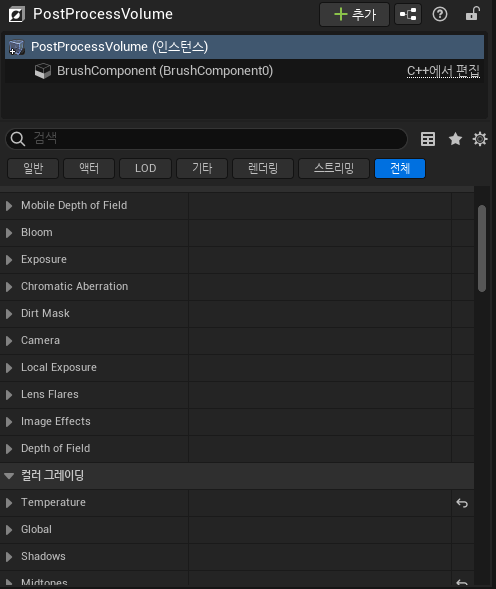
Task: Open the Blueprint/hierarchy icon button
Action: [408, 15]
